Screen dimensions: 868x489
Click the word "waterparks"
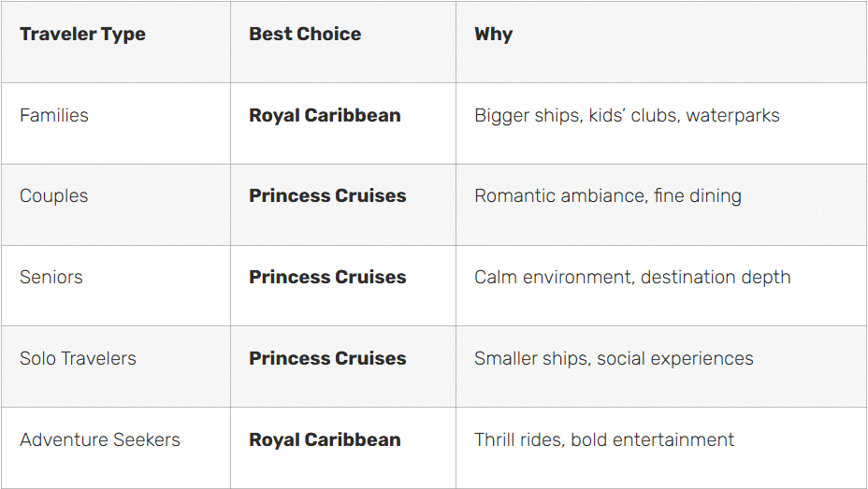[732, 116]
